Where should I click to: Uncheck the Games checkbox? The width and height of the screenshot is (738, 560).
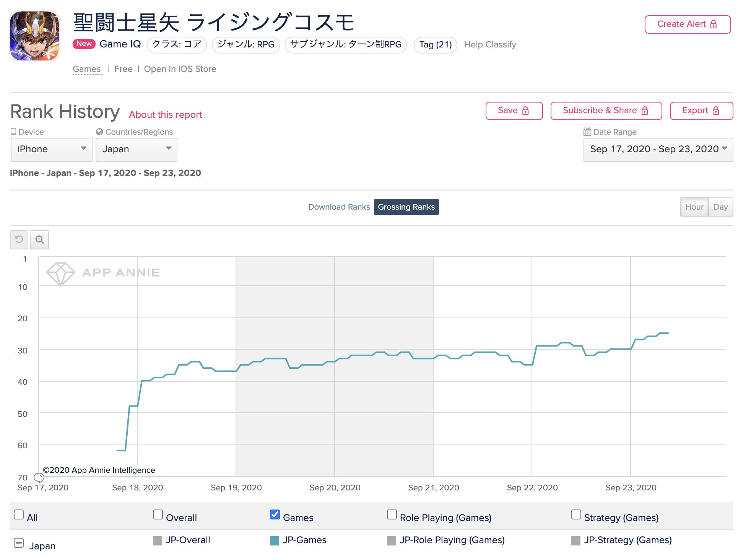pos(275,514)
